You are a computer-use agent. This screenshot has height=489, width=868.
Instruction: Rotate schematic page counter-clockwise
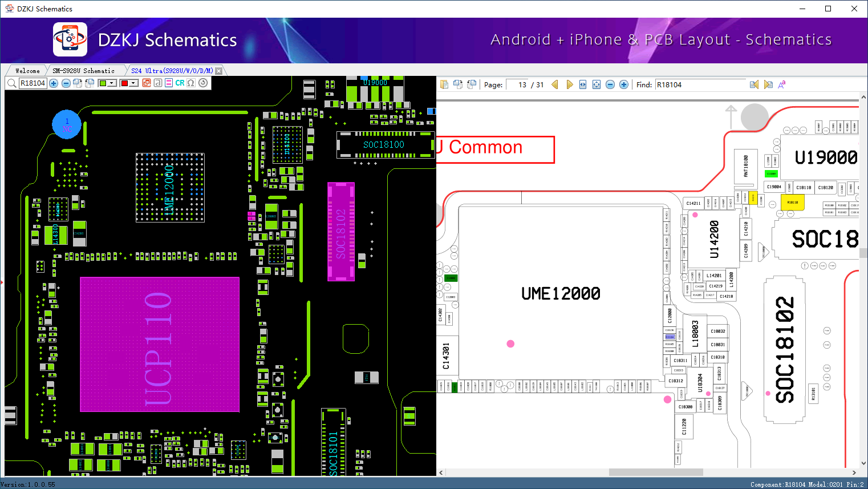pyautogui.click(x=472, y=84)
